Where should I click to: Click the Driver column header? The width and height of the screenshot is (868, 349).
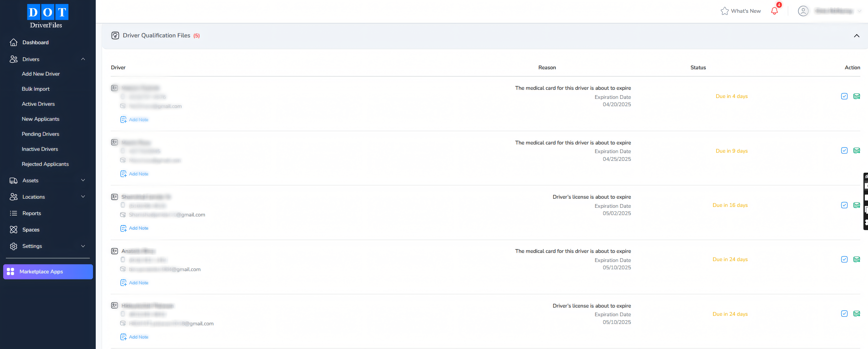pyautogui.click(x=118, y=68)
